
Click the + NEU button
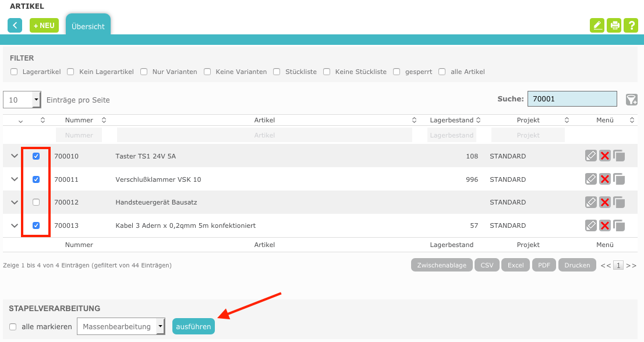(x=44, y=26)
